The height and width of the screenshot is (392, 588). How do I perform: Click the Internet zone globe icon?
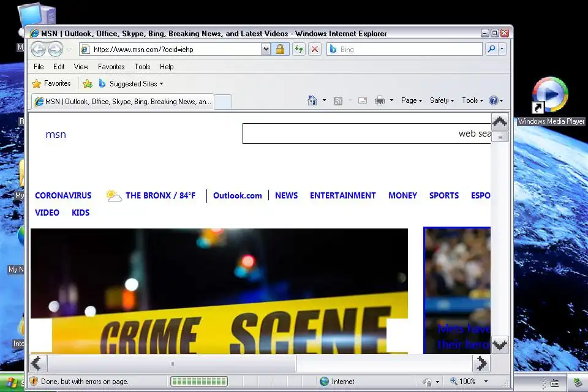(324, 381)
